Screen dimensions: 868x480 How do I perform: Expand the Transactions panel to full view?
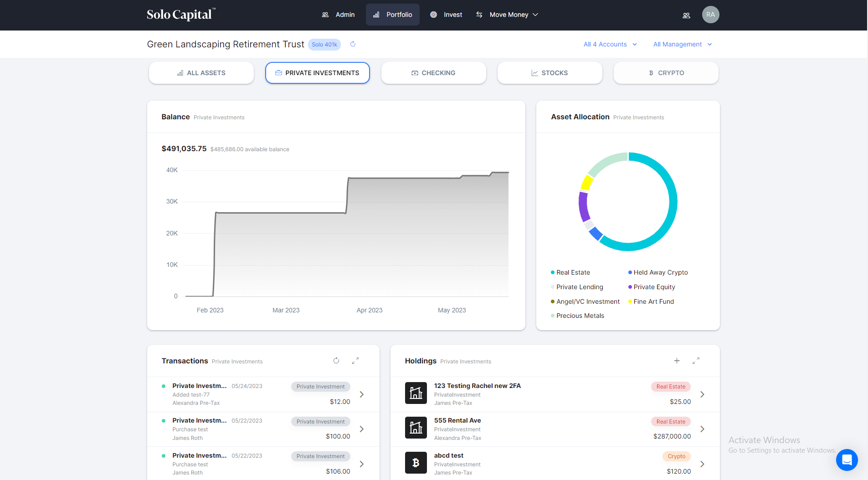pyautogui.click(x=355, y=361)
